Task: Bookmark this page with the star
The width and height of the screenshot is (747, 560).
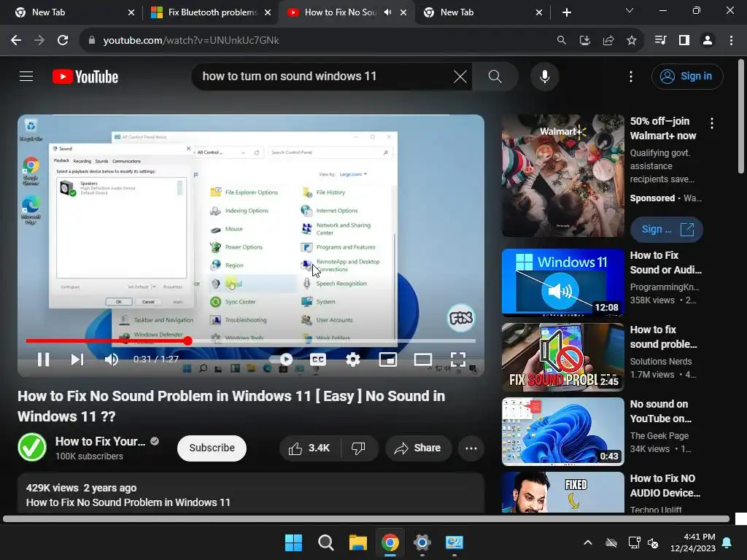Action: [x=631, y=41]
